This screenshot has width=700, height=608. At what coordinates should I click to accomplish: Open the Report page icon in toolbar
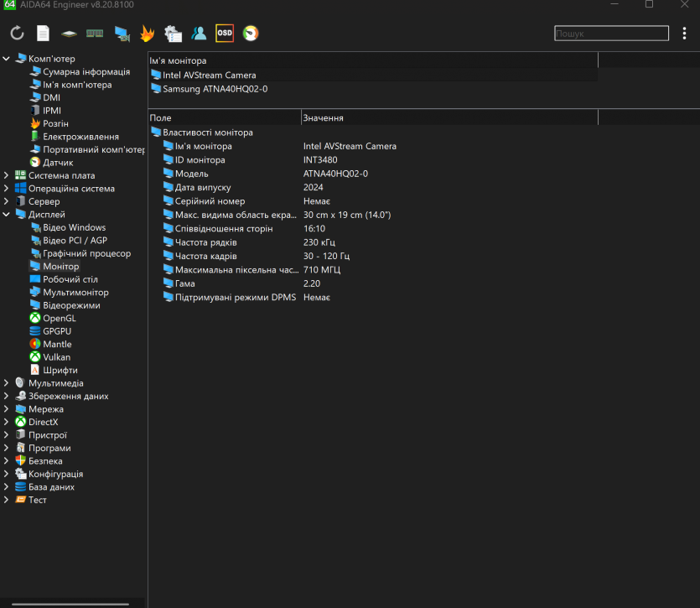click(43, 34)
